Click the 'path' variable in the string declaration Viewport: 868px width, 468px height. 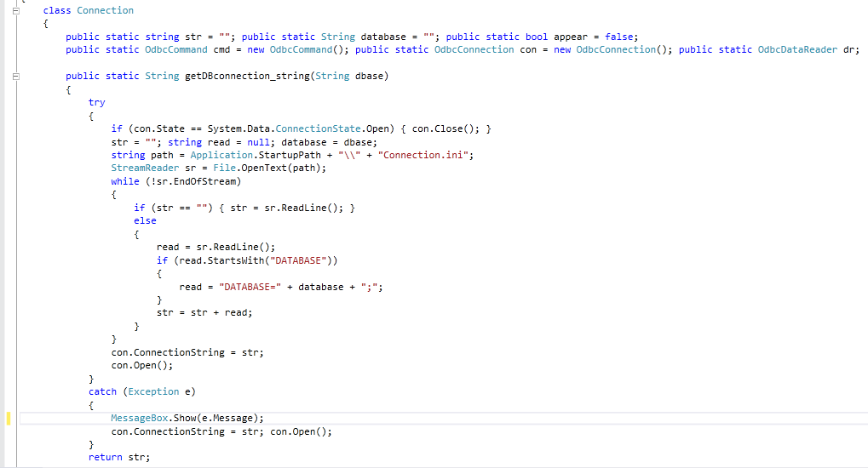(x=162, y=156)
